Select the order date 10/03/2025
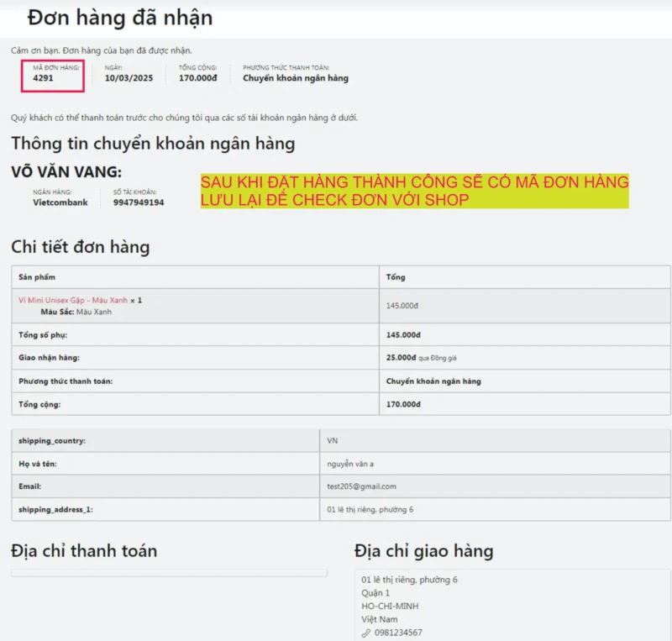 (129, 78)
